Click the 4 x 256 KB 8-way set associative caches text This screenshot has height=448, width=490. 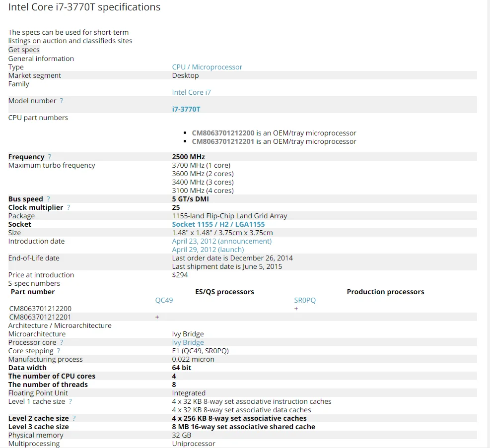[x=239, y=418]
